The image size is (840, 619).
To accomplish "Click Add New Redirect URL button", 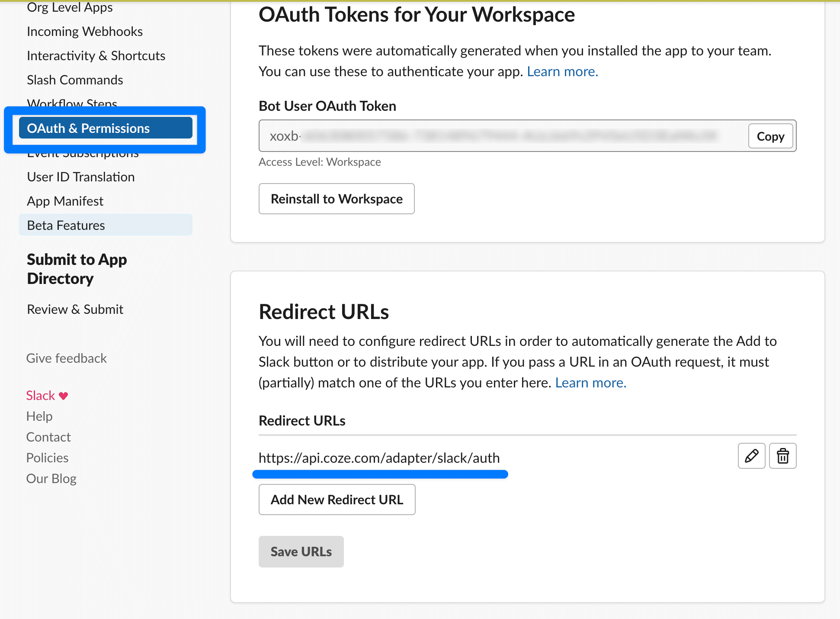I will point(337,500).
